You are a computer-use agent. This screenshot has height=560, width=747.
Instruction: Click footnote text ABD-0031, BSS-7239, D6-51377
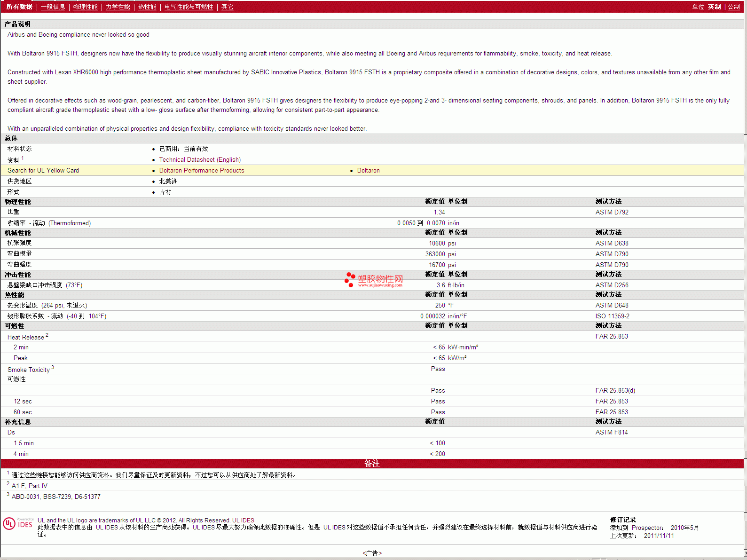(56, 497)
